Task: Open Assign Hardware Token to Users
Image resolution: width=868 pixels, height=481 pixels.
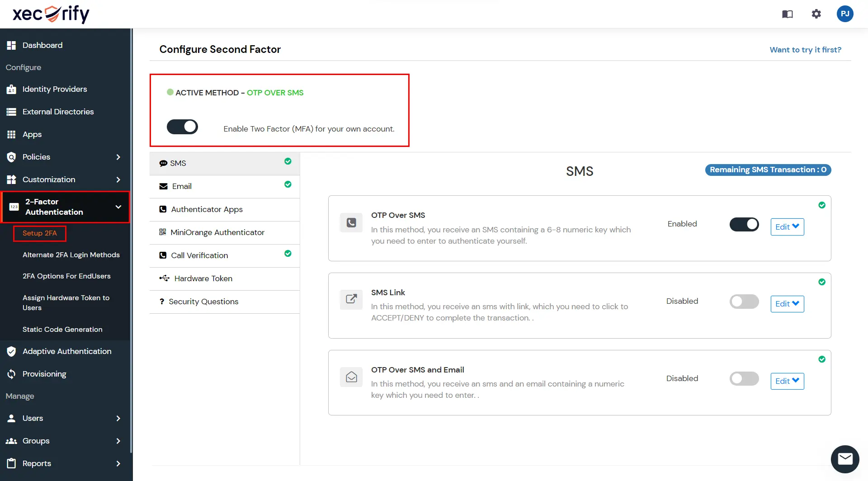Action: click(x=66, y=303)
